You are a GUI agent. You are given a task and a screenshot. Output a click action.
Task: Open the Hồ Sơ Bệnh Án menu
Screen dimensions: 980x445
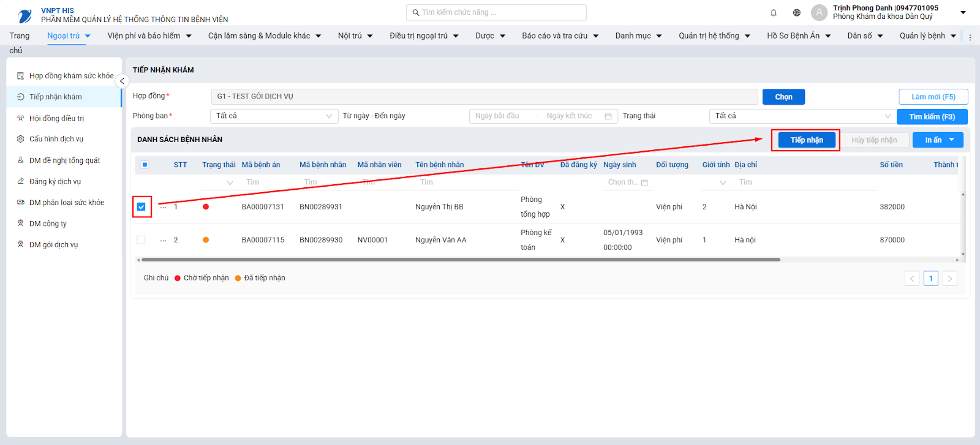[799, 36]
